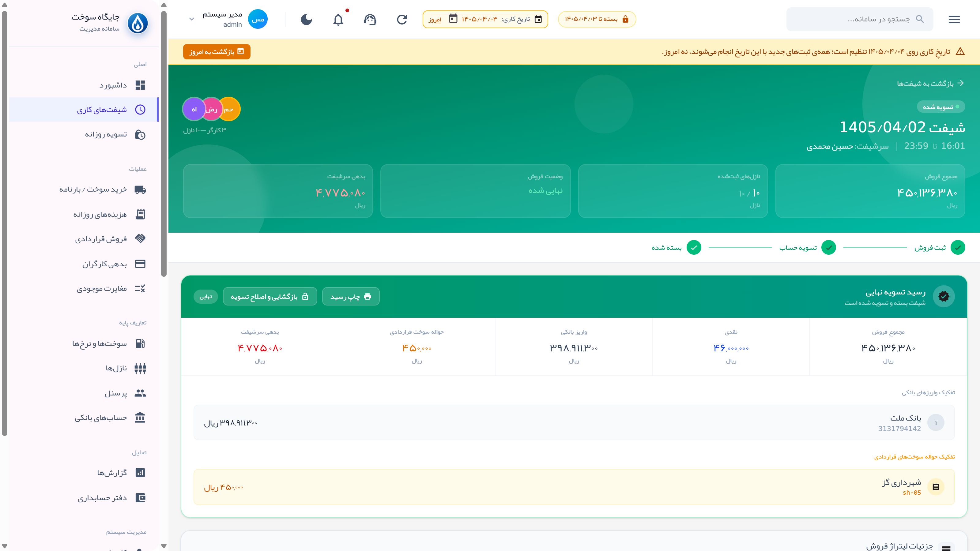Click بازگشت به امروز button
Screen dimensions: 980x551
pos(217,52)
